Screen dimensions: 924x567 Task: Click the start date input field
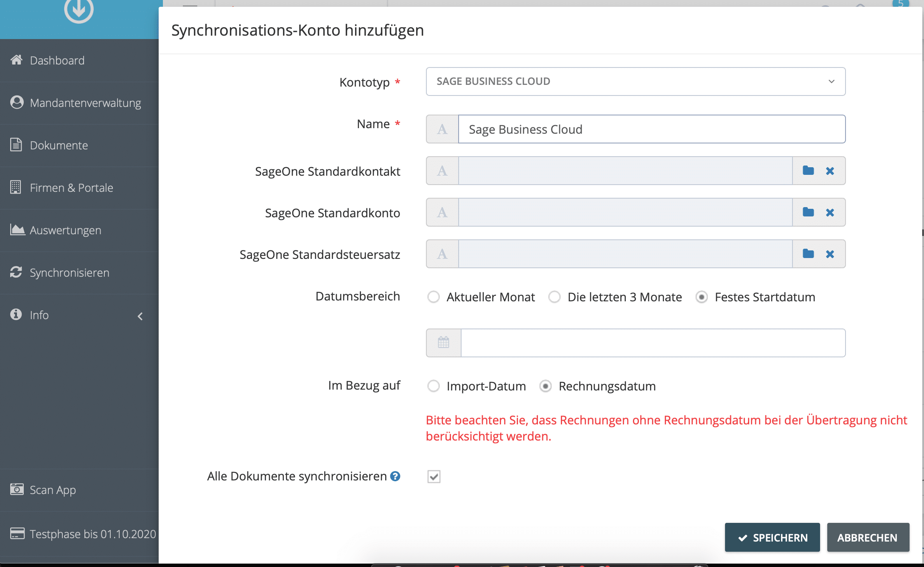tap(653, 343)
